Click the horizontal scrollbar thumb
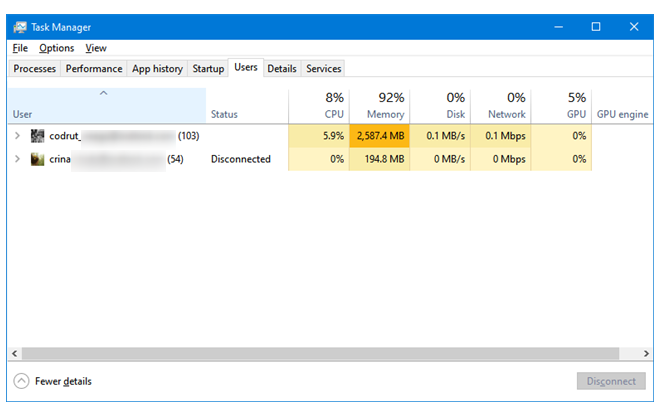 (x=320, y=353)
